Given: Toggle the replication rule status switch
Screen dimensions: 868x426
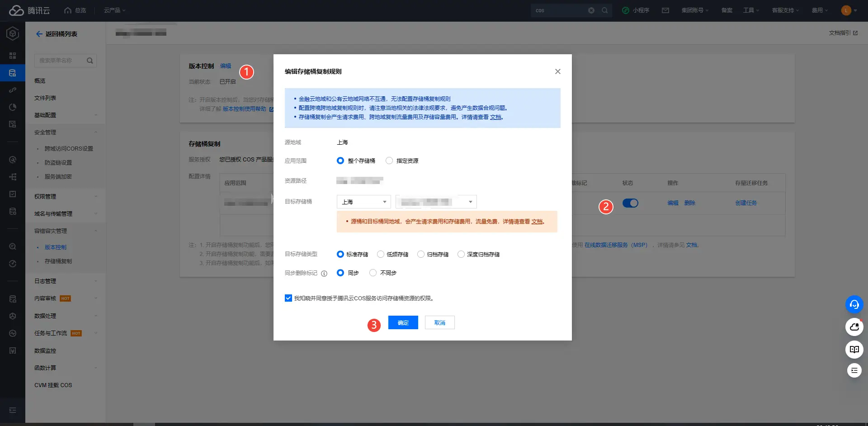Looking at the screenshot, I should pos(630,203).
